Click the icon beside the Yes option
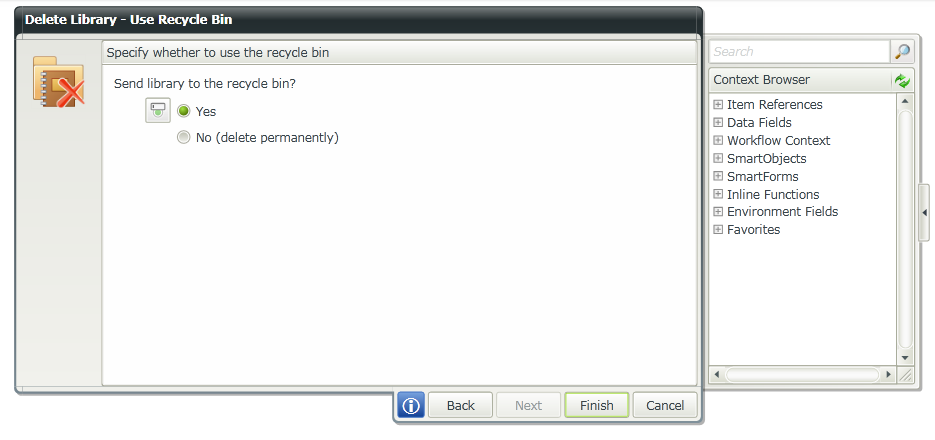The height and width of the screenshot is (440, 935). pyautogui.click(x=158, y=111)
